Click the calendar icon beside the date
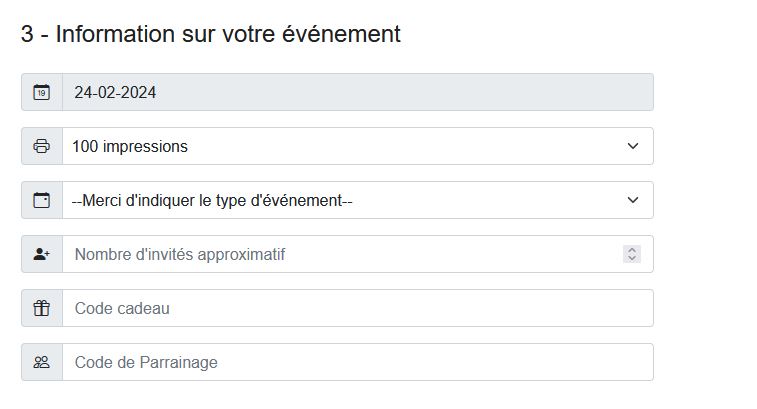The image size is (757, 409). point(42,92)
